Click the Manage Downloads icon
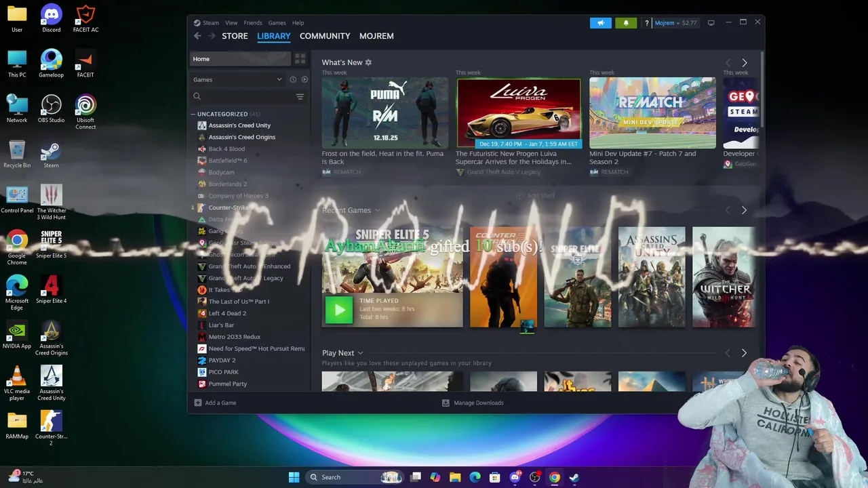 tap(446, 403)
